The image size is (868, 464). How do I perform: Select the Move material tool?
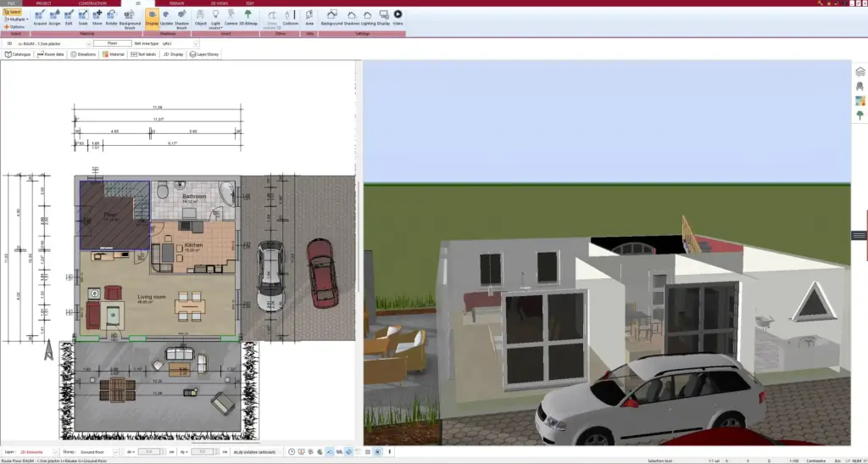click(x=97, y=17)
